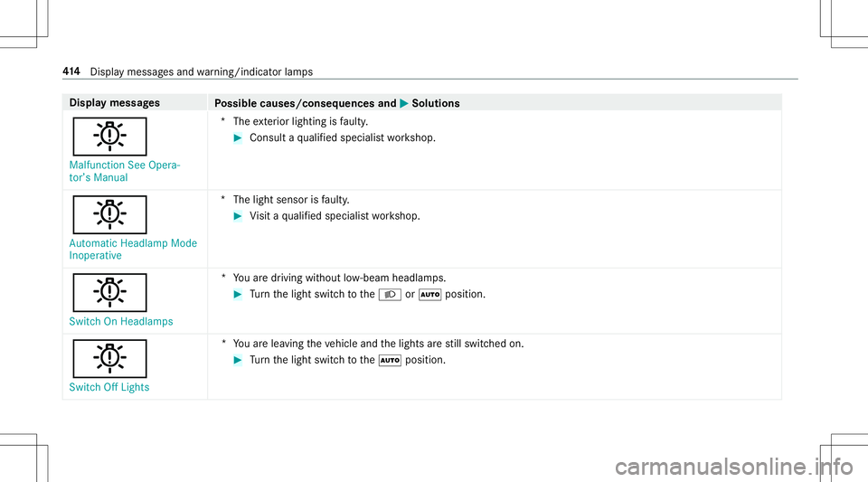Open the Malfunction See Operator's Manual message link
Screen dimensions: 868x482
pyautogui.click(x=125, y=171)
